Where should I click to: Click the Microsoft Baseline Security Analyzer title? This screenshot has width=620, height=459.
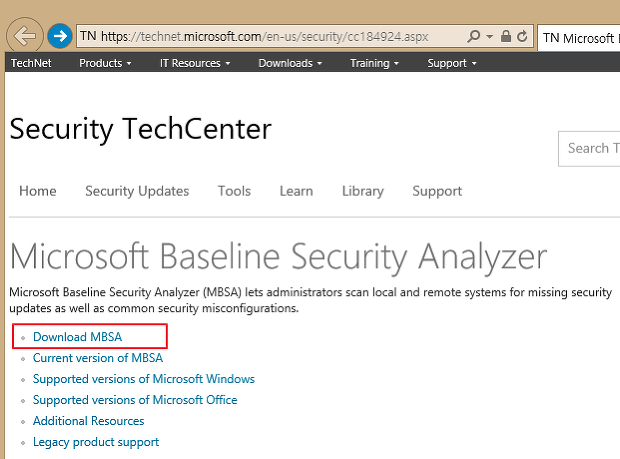[278, 257]
